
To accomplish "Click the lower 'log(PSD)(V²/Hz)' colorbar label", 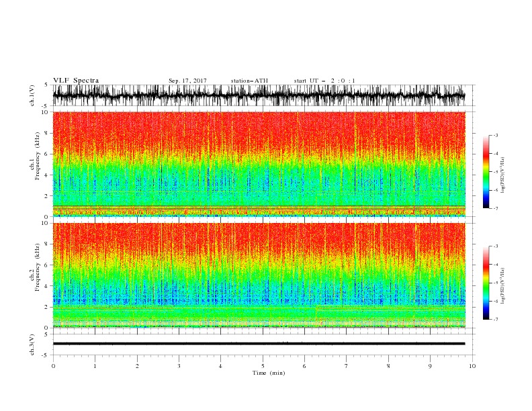I will (502, 285).
